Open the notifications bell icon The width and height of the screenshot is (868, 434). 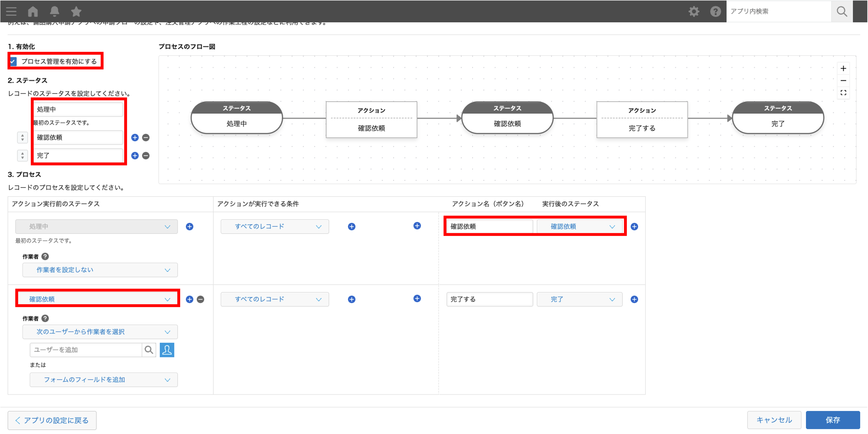54,11
